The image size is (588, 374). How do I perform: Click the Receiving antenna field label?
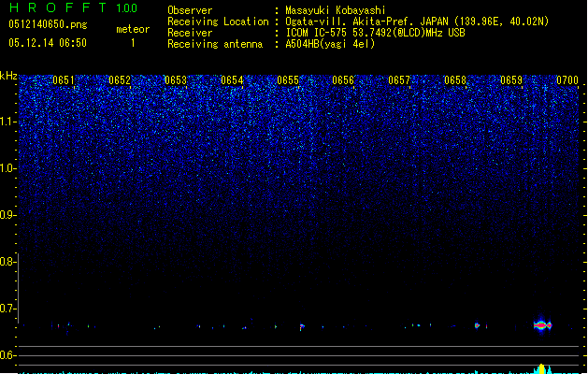coord(215,44)
